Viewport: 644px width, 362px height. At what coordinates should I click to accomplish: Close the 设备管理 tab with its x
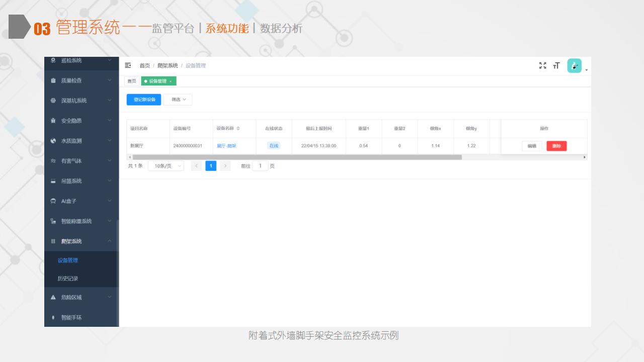coord(171,81)
